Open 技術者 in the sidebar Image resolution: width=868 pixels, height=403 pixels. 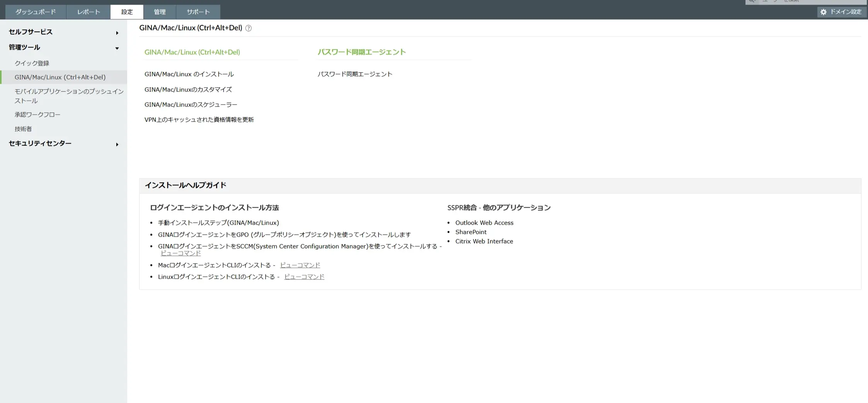[x=23, y=129]
